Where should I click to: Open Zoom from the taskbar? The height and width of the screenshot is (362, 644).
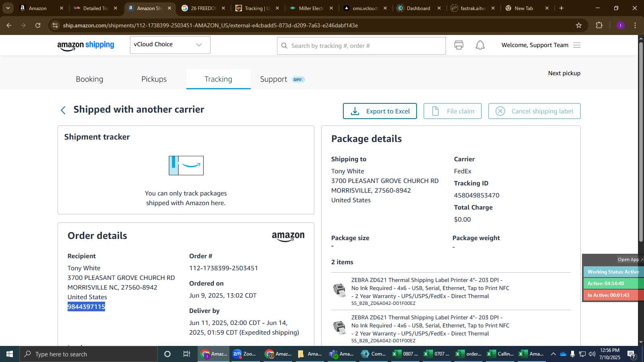pyautogui.click(x=245, y=354)
